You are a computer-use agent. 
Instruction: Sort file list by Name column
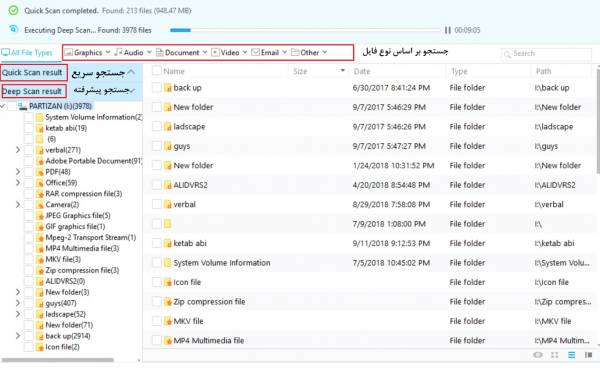174,71
